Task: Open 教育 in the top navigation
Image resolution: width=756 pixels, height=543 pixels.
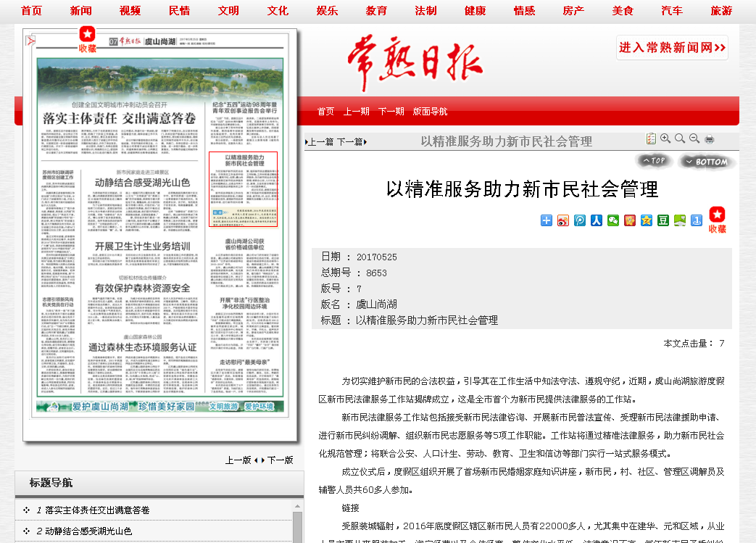Action: pyautogui.click(x=376, y=11)
